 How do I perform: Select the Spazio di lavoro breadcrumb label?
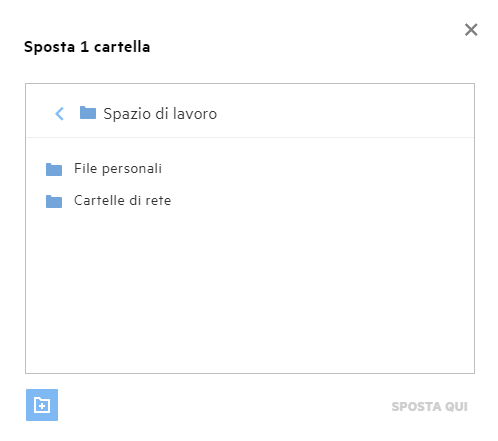[160, 114]
